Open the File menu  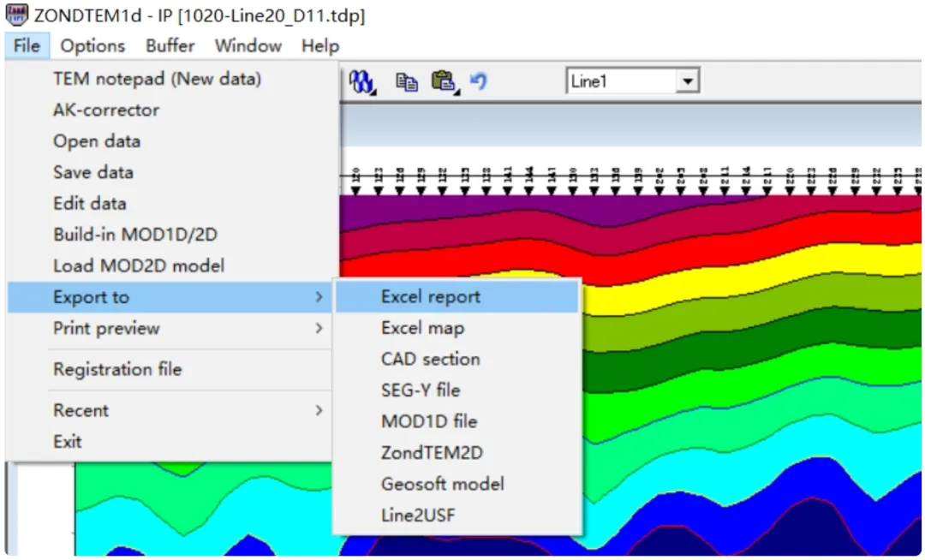point(27,46)
